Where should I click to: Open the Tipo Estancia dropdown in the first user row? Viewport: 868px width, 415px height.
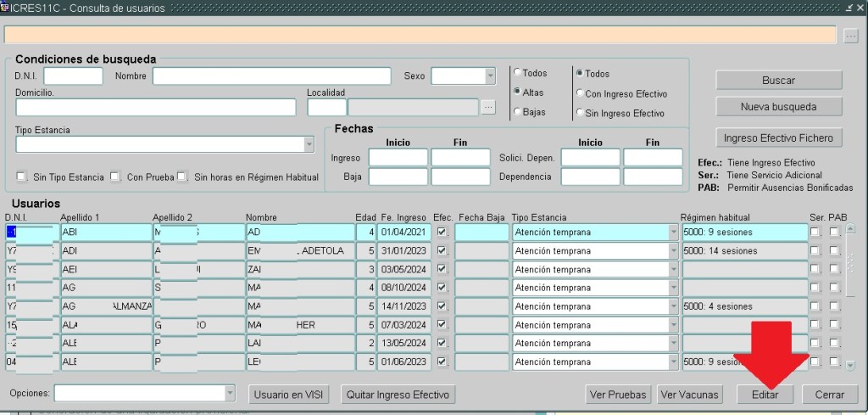coord(674,232)
